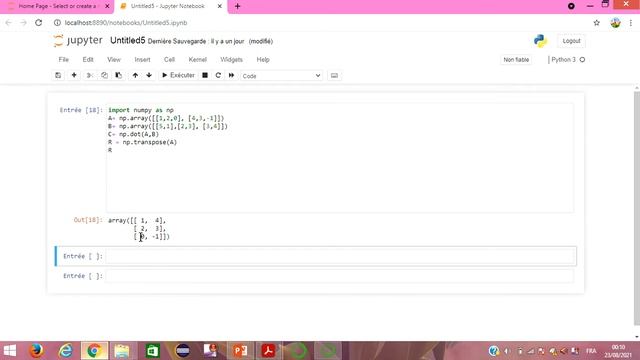Open a new browser tab
640x360 pixels.
click(238, 7)
